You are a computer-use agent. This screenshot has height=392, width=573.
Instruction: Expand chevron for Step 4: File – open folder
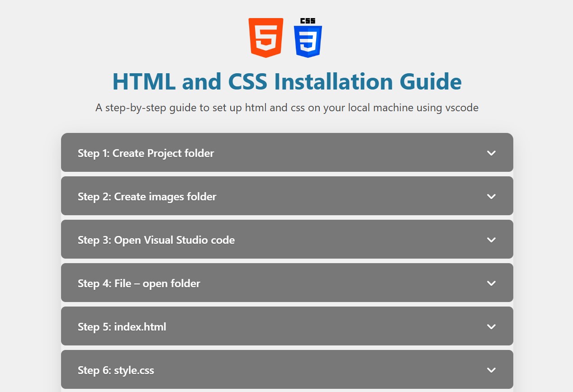coord(491,283)
